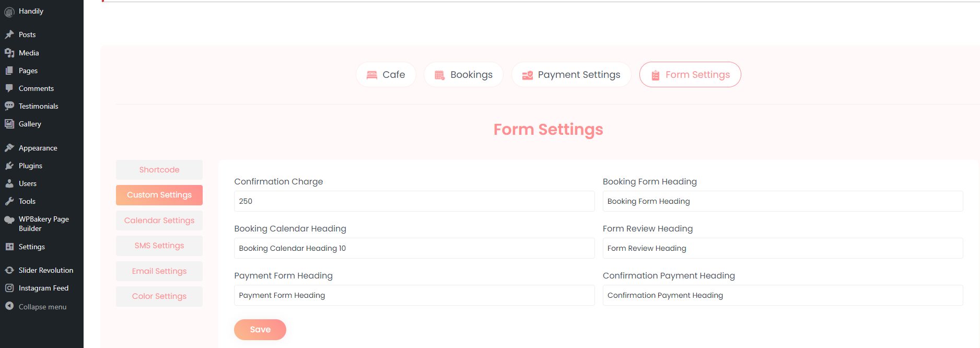Click the Media icon in sidebar
Screen dimensions: 980x348
tap(9, 53)
